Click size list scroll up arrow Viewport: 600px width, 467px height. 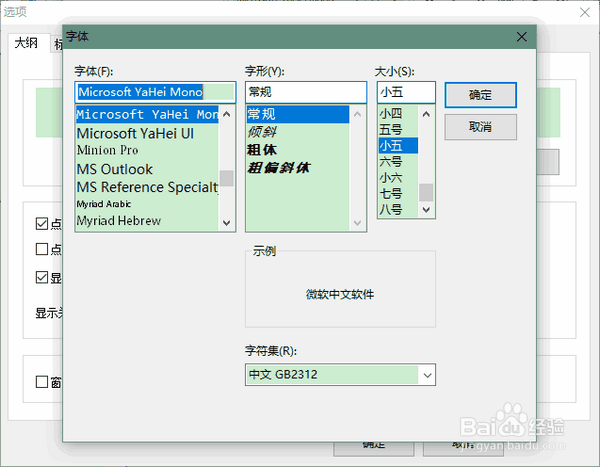426,114
